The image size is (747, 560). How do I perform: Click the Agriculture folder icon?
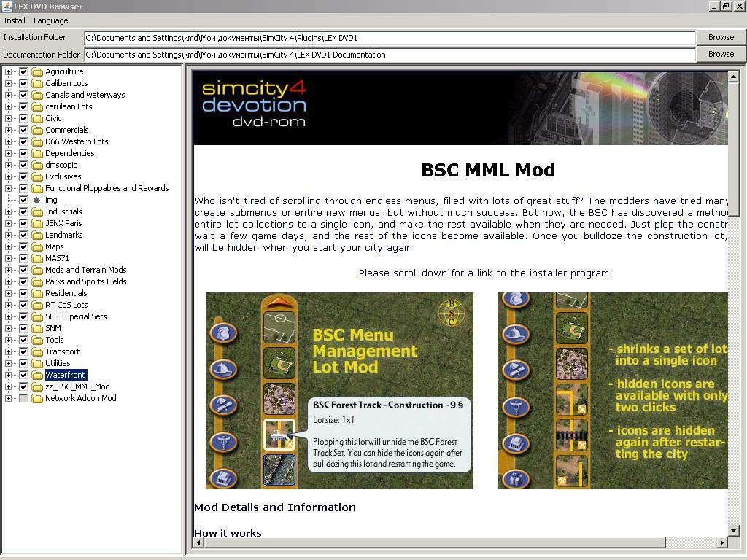pos(36,71)
